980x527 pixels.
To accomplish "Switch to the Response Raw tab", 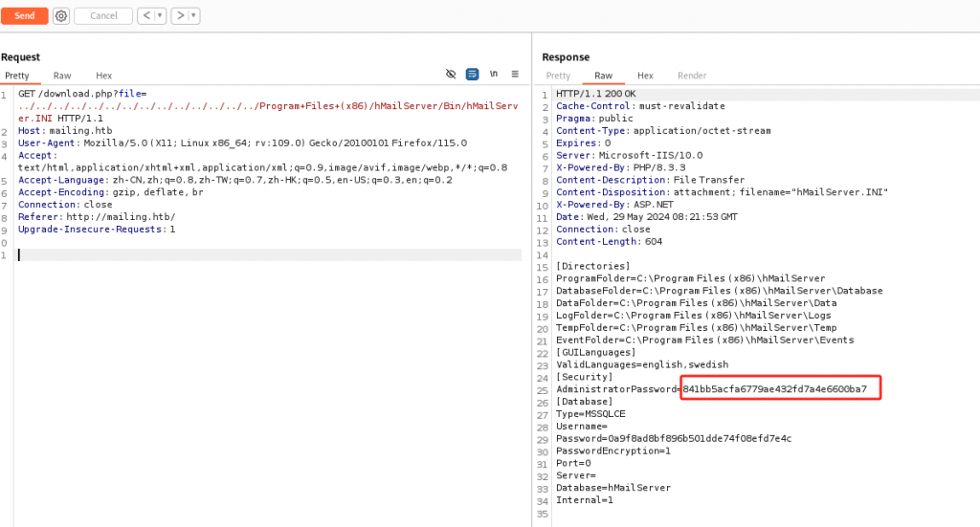I will point(603,76).
